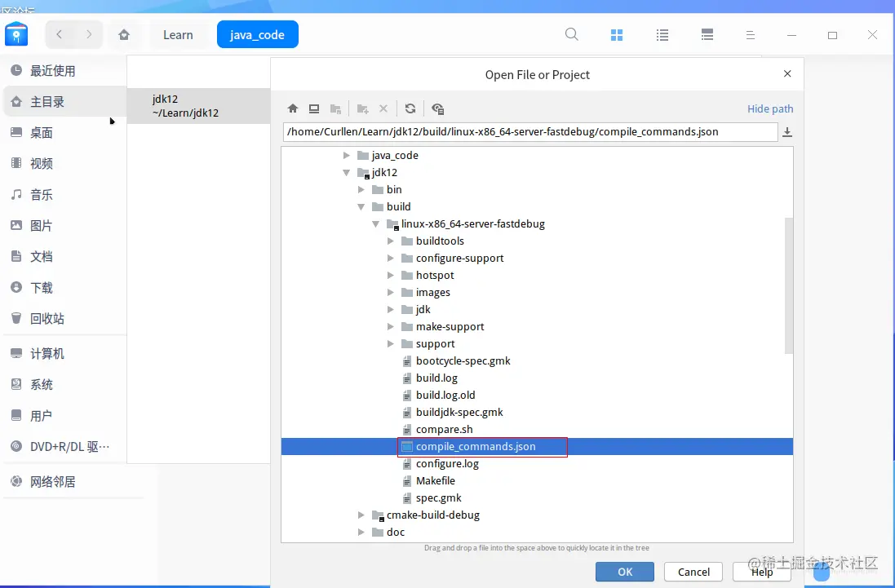Toggle show hidden files icon in dialog

[438, 108]
